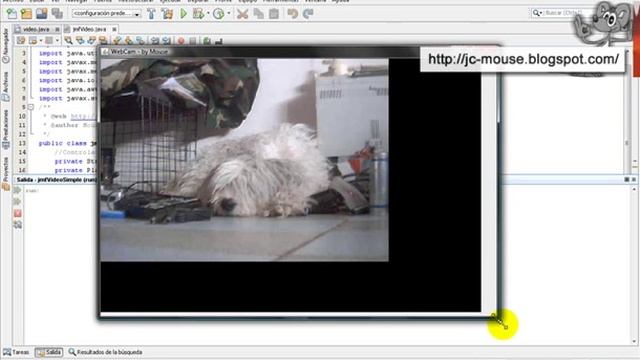
Task: Click the Salida panel vertical scrollbar
Action: pos(634,265)
